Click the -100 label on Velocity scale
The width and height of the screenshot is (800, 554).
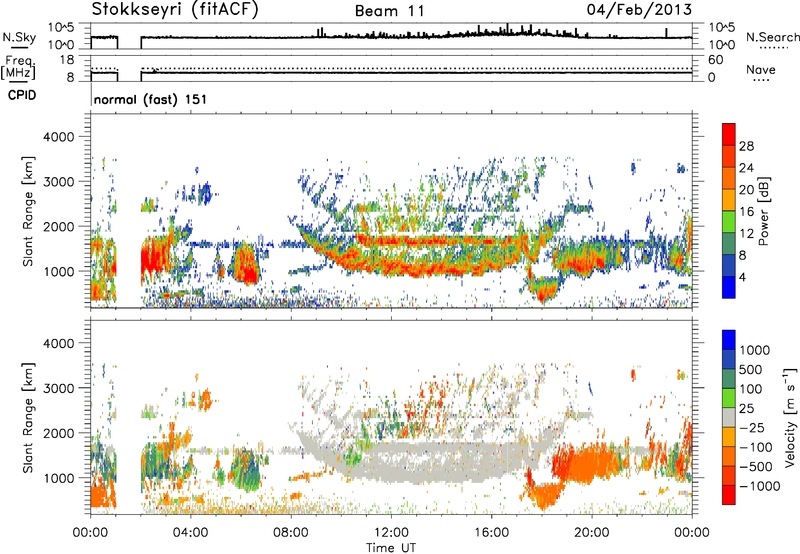pyautogui.click(x=756, y=447)
